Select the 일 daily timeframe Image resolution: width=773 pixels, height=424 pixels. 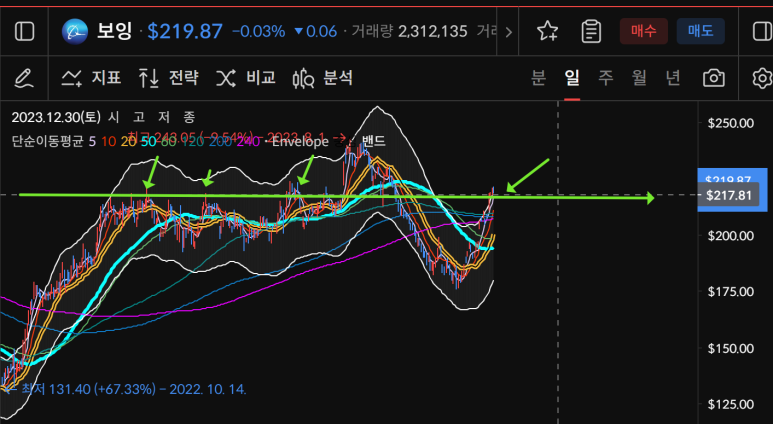point(572,77)
